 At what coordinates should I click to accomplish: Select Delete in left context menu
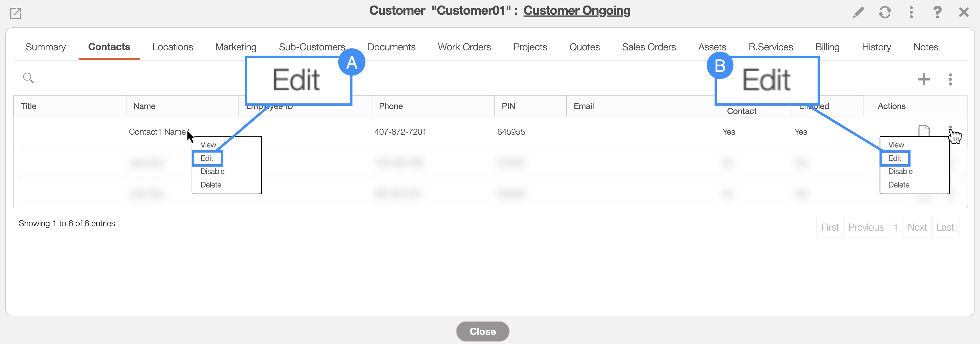[211, 185]
